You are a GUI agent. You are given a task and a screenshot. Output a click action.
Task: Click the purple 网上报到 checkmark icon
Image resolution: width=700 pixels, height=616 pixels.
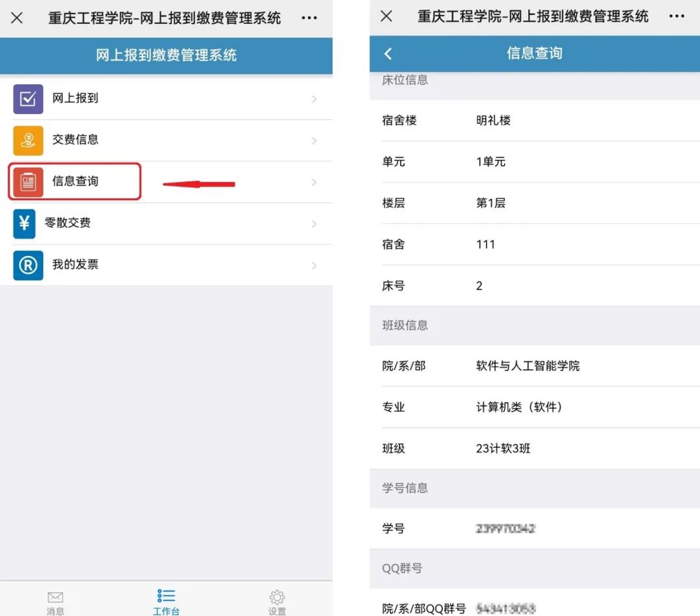point(28,99)
